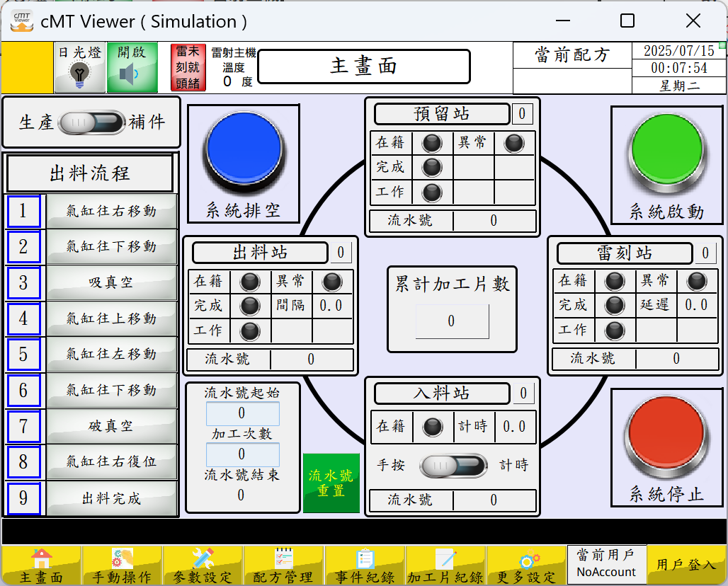
Task: Click the date 2025/07/15 display
Action: 679,50
